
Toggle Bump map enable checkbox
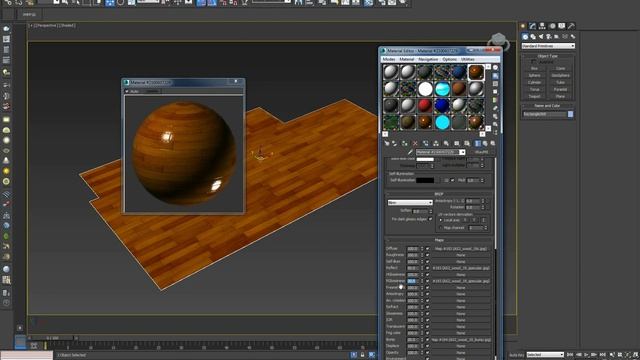(427, 340)
